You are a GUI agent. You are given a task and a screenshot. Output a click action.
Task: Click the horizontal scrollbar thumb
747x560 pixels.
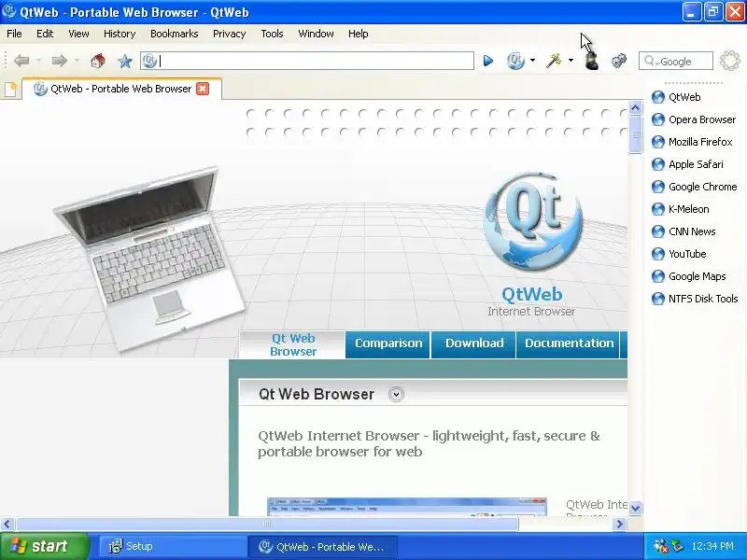267,524
